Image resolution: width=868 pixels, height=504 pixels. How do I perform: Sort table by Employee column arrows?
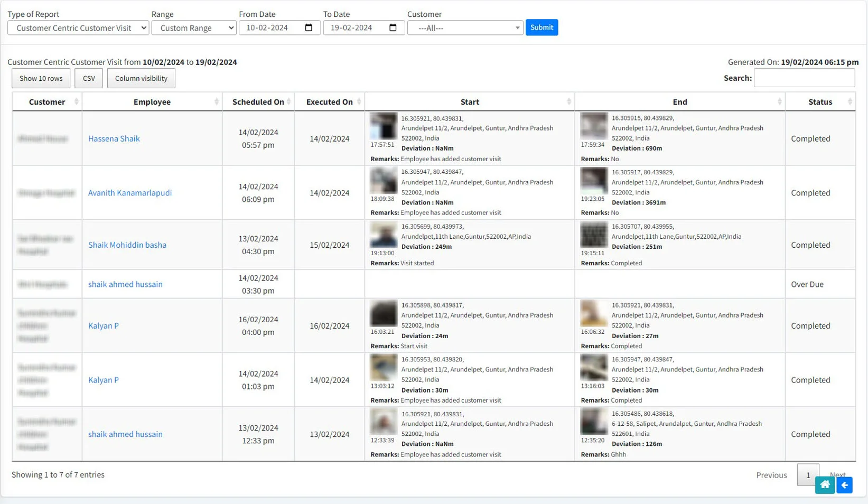[x=216, y=101]
